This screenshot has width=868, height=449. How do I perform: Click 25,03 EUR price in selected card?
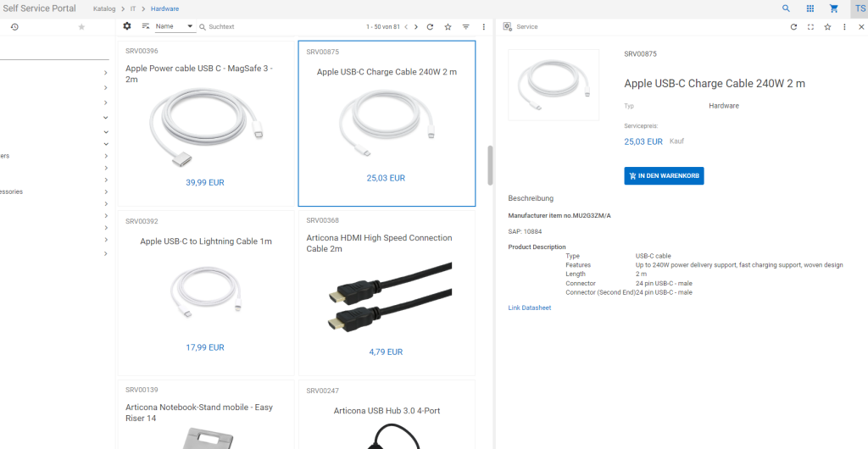(x=386, y=178)
